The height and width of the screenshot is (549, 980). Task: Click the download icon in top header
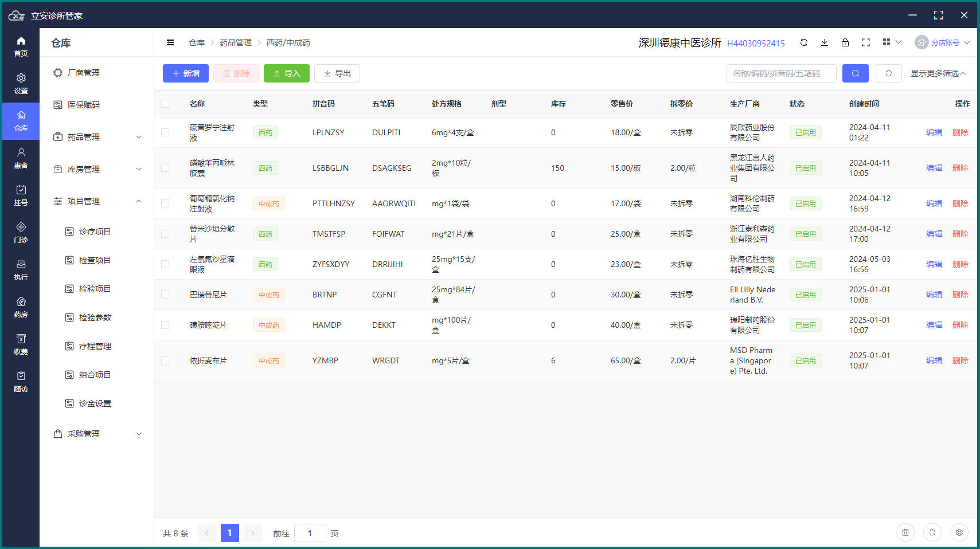825,42
